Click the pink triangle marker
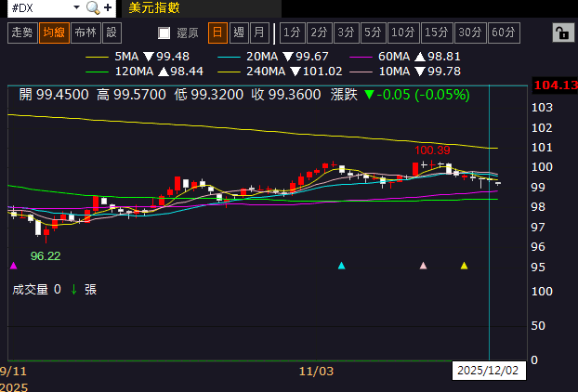578x392 pixels. point(423,266)
